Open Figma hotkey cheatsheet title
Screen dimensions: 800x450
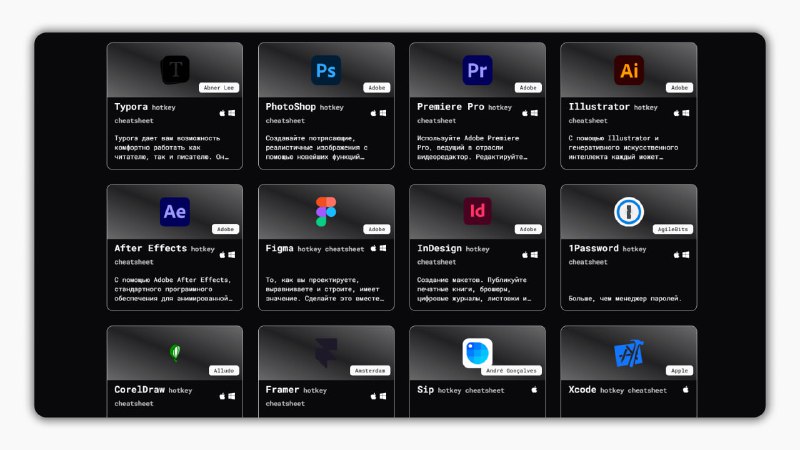pyautogui.click(x=315, y=248)
